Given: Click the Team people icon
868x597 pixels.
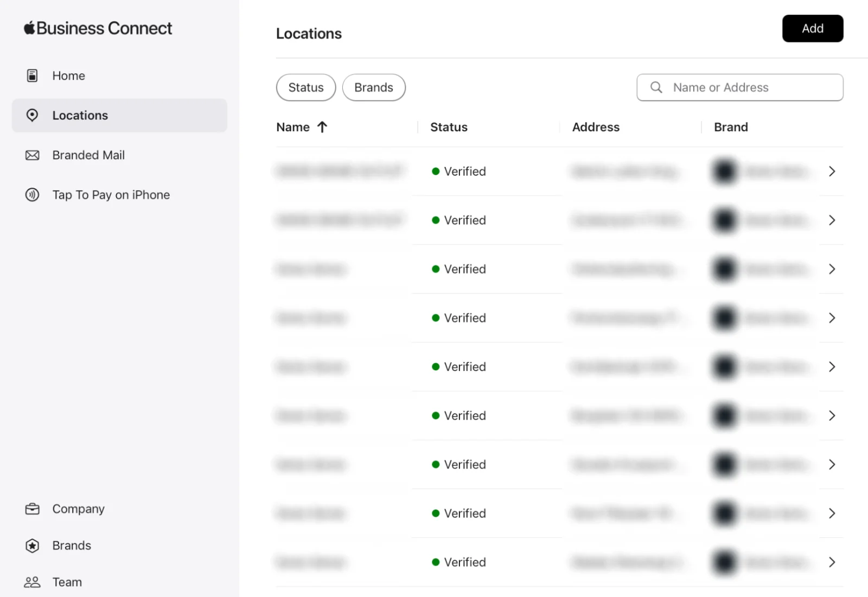Looking at the screenshot, I should tap(32, 581).
